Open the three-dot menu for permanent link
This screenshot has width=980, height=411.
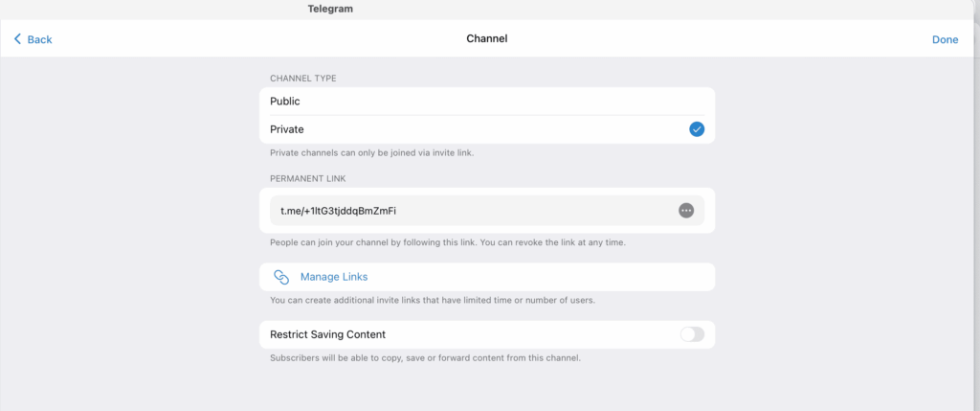[685, 211]
